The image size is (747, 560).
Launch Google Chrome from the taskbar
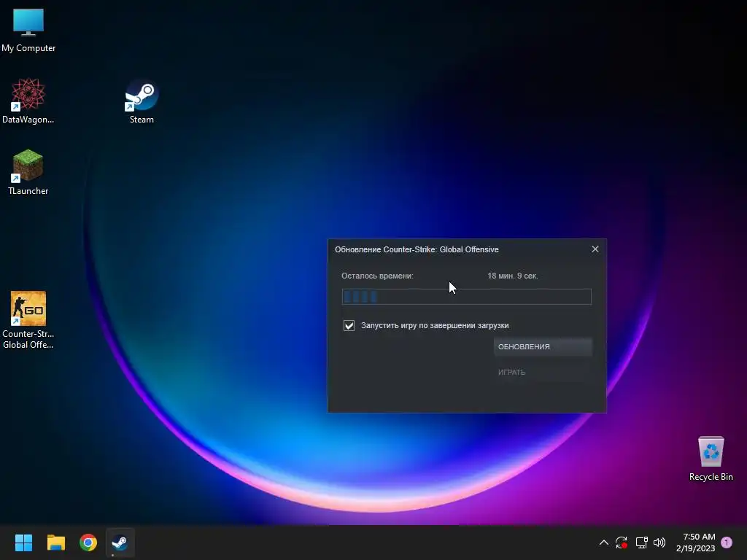(88, 542)
